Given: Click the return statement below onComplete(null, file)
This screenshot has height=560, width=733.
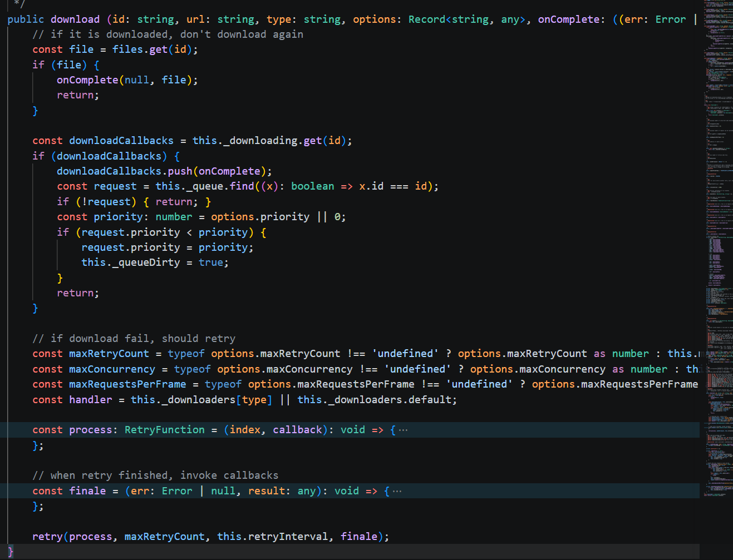Looking at the screenshot, I should (x=78, y=95).
